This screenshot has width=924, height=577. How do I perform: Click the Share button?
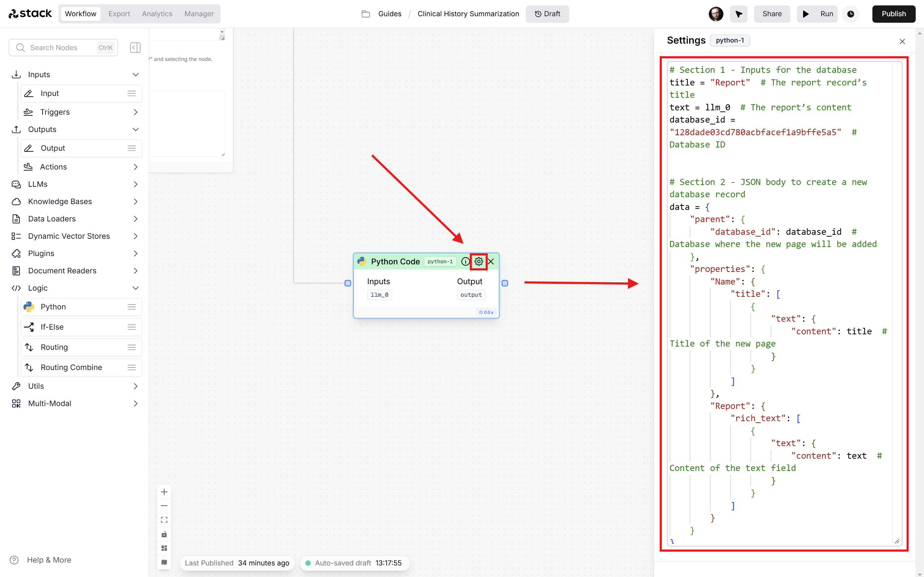point(771,13)
